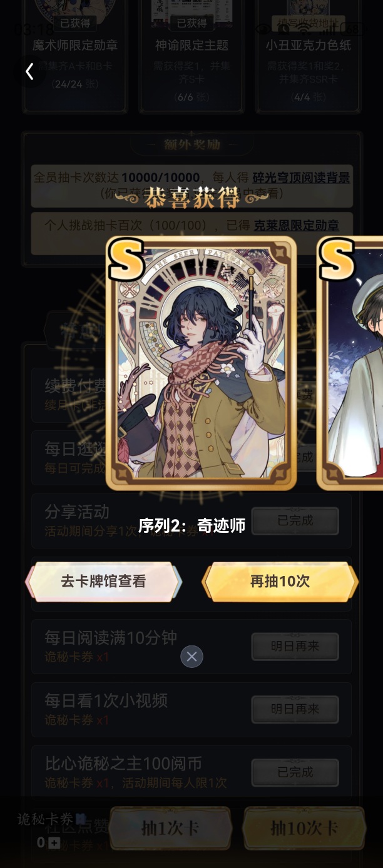Tap 已完成 button for 分享活动
This screenshot has width=383, height=868.
[295, 521]
